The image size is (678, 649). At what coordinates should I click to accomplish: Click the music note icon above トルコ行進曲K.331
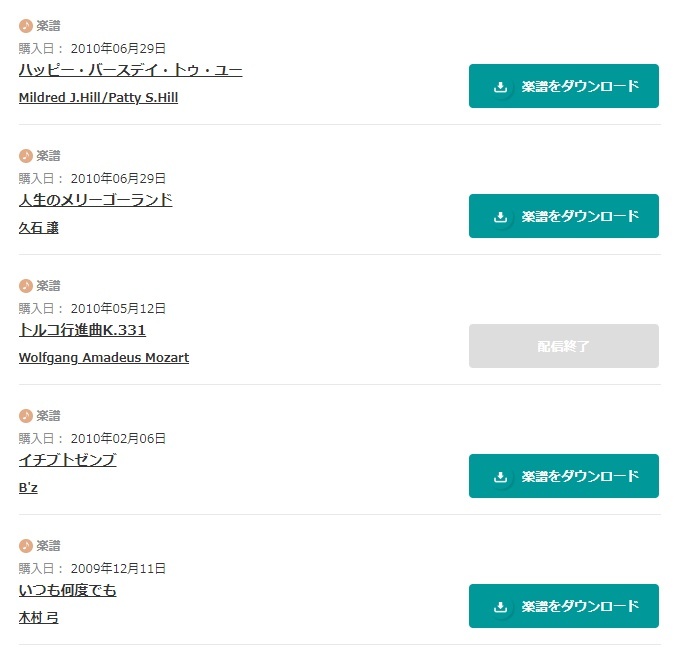click(26, 286)
